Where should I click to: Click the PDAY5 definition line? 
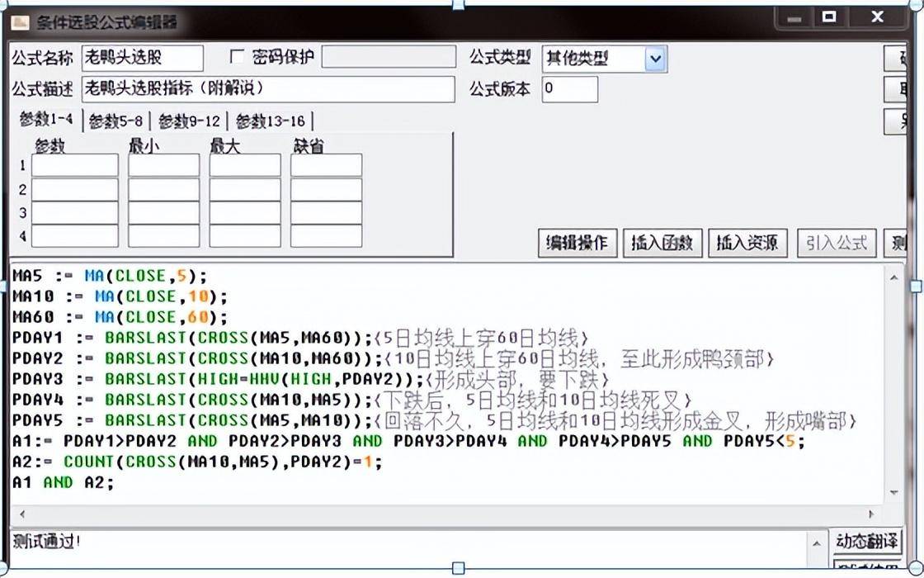click(x=434, y=420)
